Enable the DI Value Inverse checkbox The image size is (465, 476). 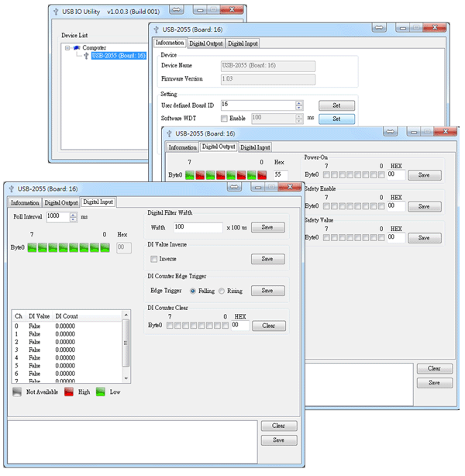[x=154, y=259]
